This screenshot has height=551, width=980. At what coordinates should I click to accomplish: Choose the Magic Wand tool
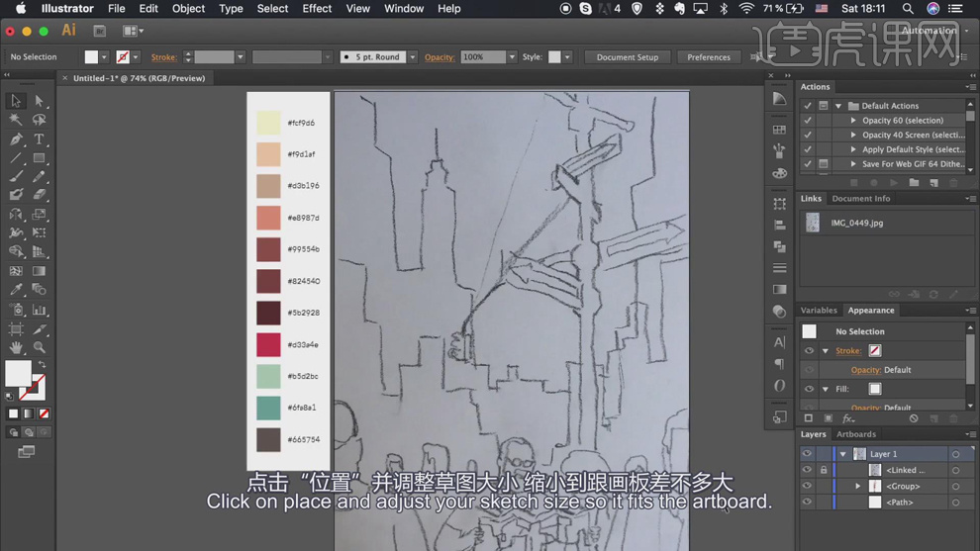pos(16,120)
